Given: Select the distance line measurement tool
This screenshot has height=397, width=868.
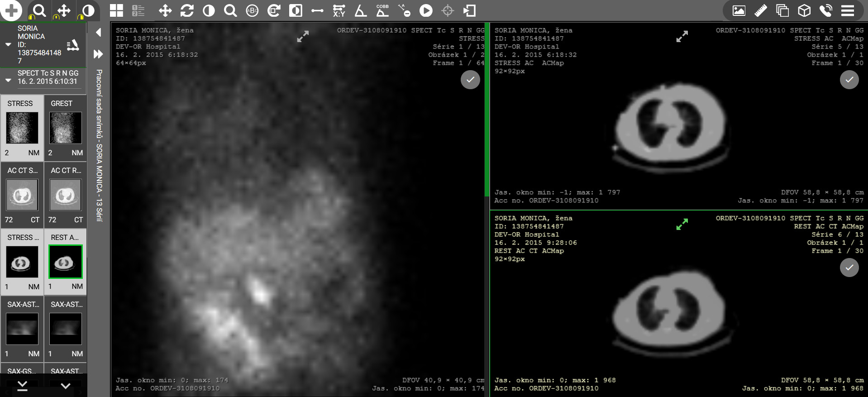Looking at the screenshot, I should (x=317, y=10).
